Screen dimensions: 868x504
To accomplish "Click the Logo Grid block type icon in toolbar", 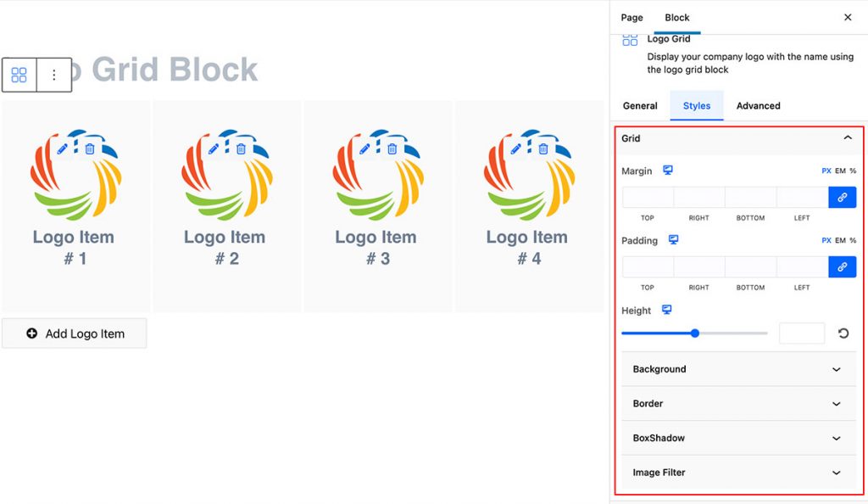I will (19, 75).
